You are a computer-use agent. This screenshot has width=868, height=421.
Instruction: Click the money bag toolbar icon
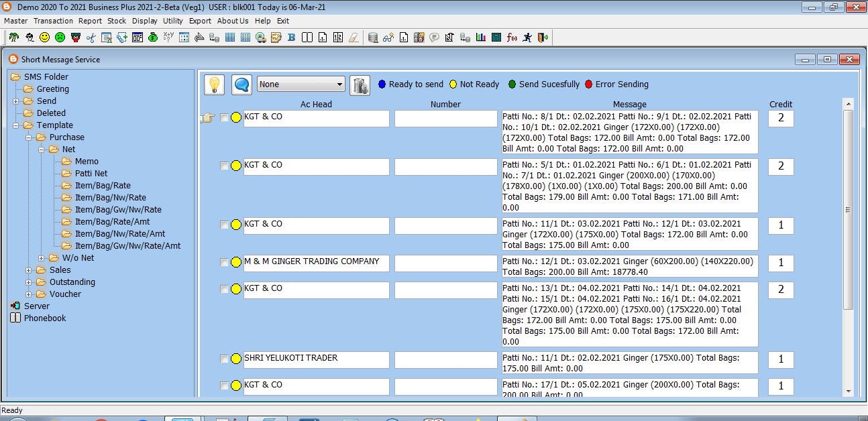point(153,38)
